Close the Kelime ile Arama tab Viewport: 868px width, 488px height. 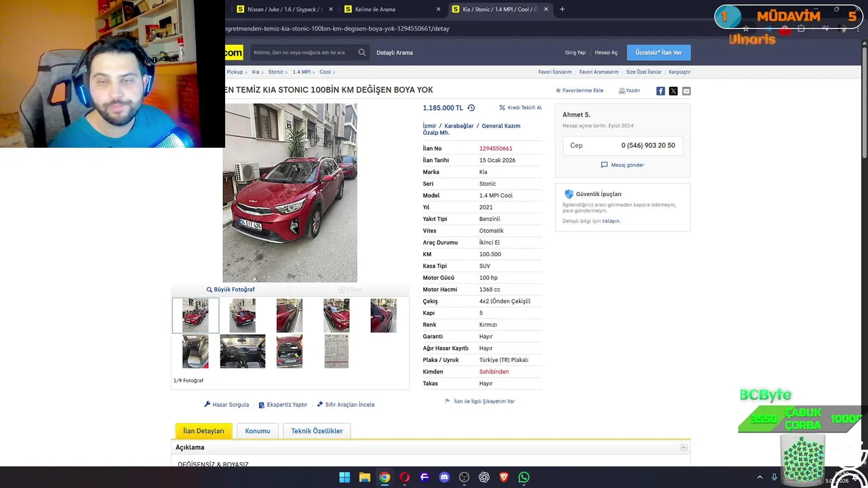438,9
